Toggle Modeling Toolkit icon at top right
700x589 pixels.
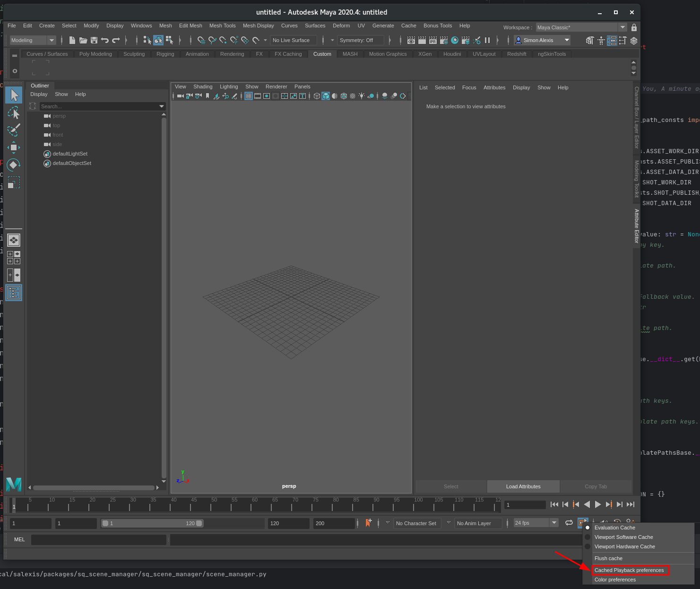click(x=590, y=40)
